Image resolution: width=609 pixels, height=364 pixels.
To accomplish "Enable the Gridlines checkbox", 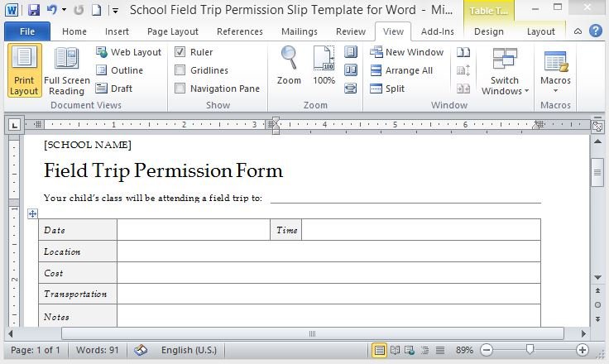I will [180, 70].
